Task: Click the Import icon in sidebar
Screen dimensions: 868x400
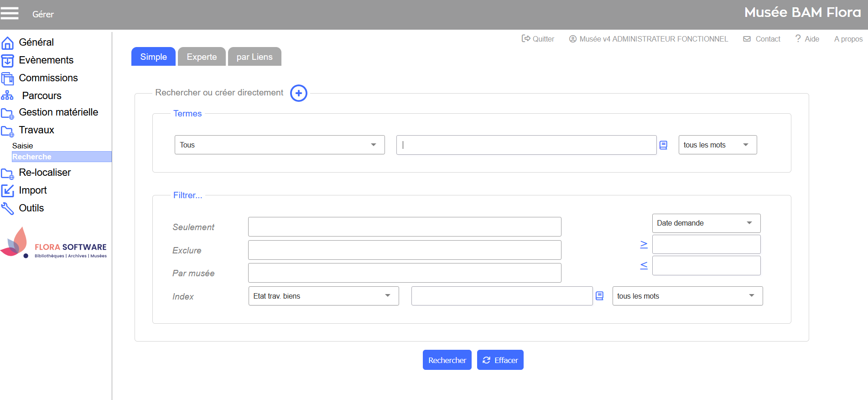Action: [8, 190]
